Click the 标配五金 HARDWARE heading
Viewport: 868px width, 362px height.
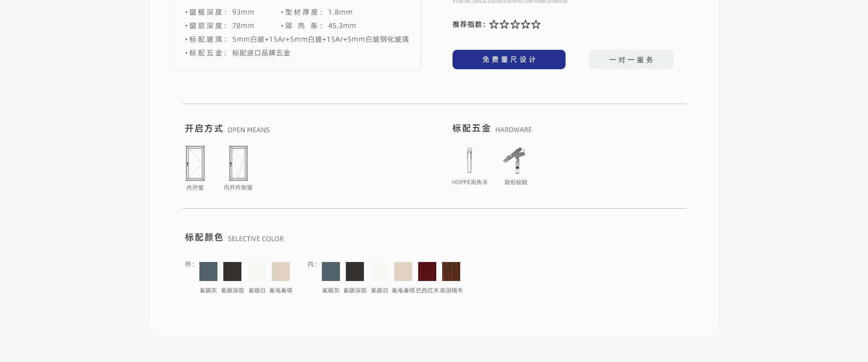(x=492, y=129)
